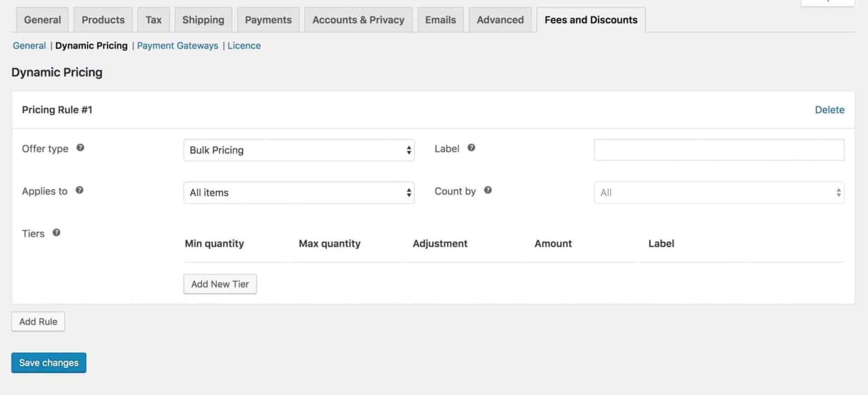868x395 pixels.
Task: Click the tiers Label column header
Action: point(661,244)
